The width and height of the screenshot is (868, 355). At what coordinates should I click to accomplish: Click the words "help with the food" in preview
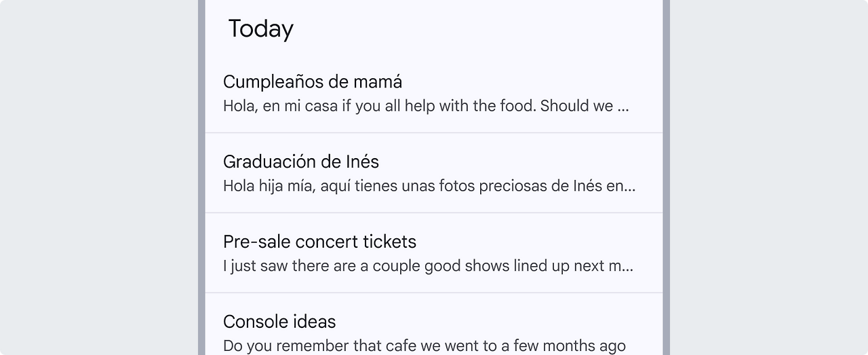click(471, 107)
